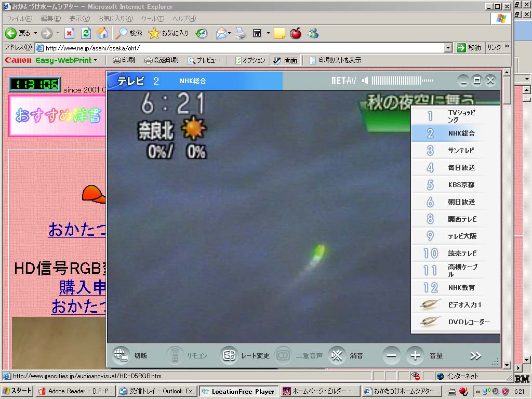Click the Print printer icon
This screenshot has height=399, width=532.
(241, 33)
